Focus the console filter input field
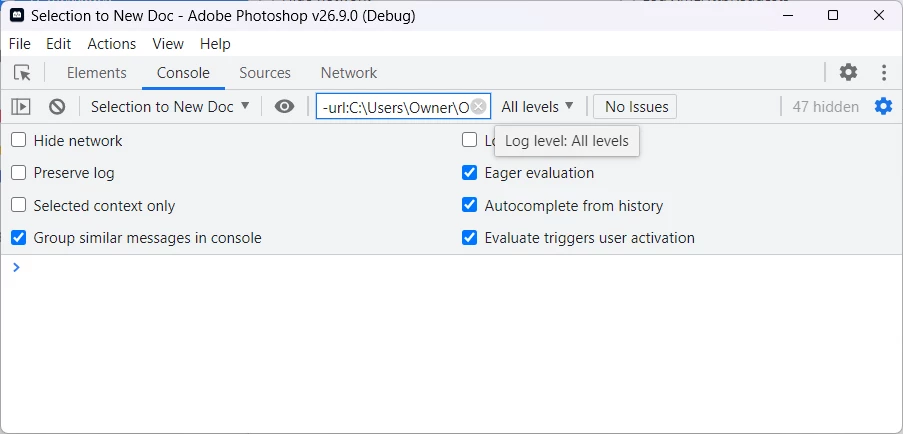The height and width of the screenshot is (434, 903). click(x=395, y=107)
